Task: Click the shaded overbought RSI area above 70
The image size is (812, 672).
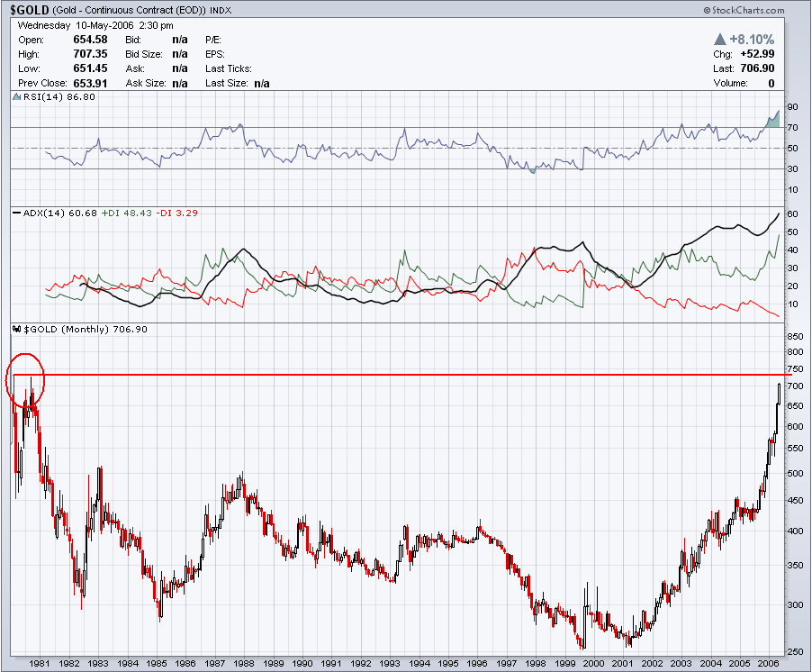Action: click(x=774, y=122)
